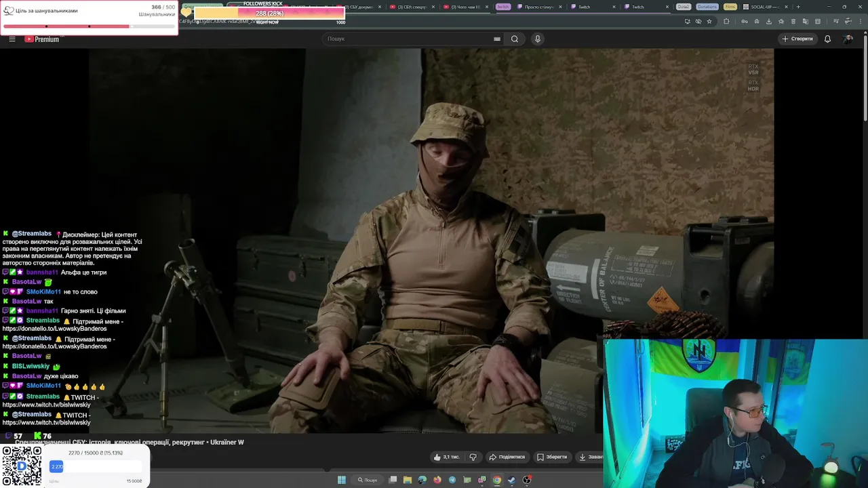Launch Firefox from the taskbar

tap(437, 480)
